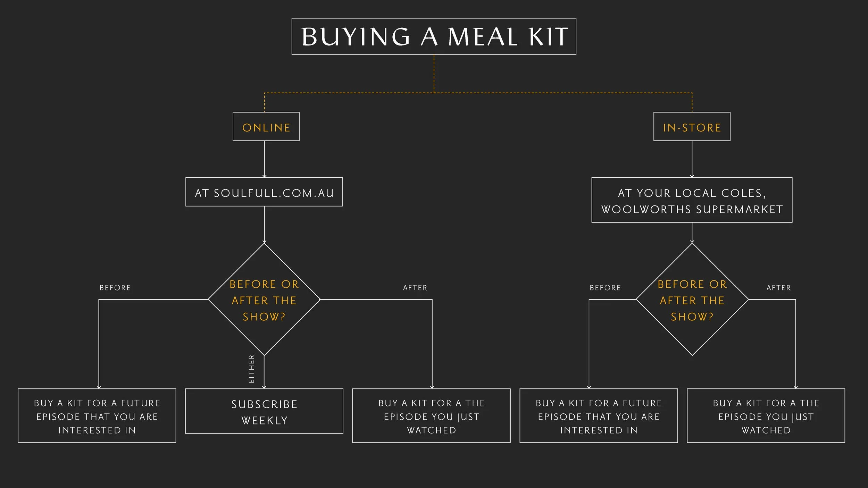
Task: Select the In-Store option box
Action: point(692,126)
